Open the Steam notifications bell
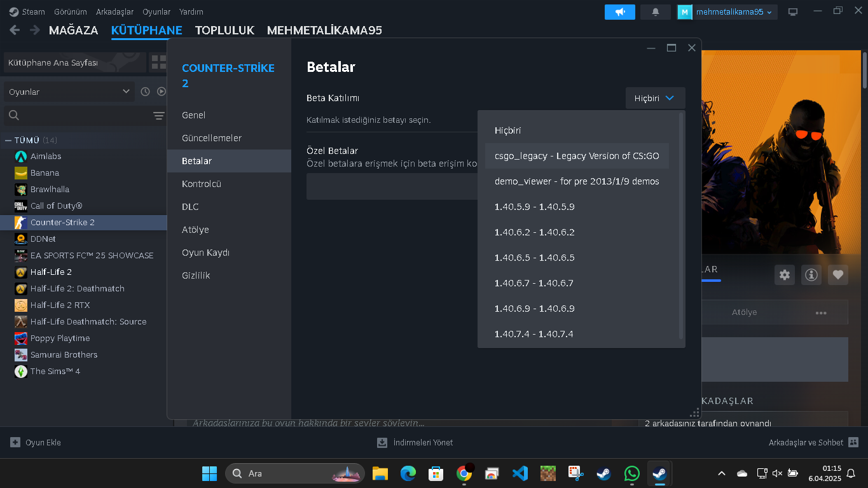The height and width of the screenshot is (488, 868). [656, 11]
